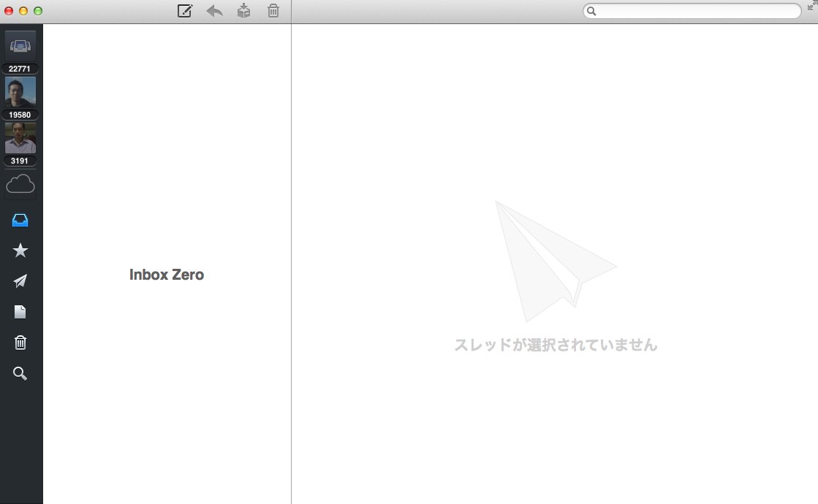Close the window with the red button
818x504 pixels.
9,11
